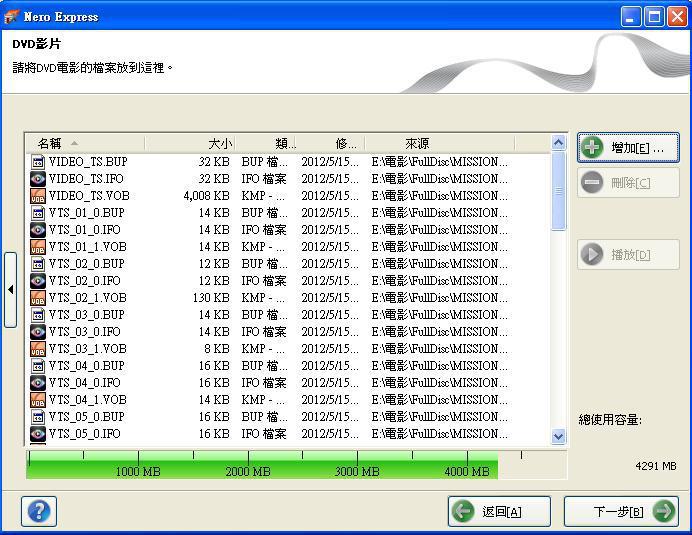The width and height of the screenshot is (692, 535).
Task: Select the VTS_01_0.BUP file name
Action: (x=86, y=213)
